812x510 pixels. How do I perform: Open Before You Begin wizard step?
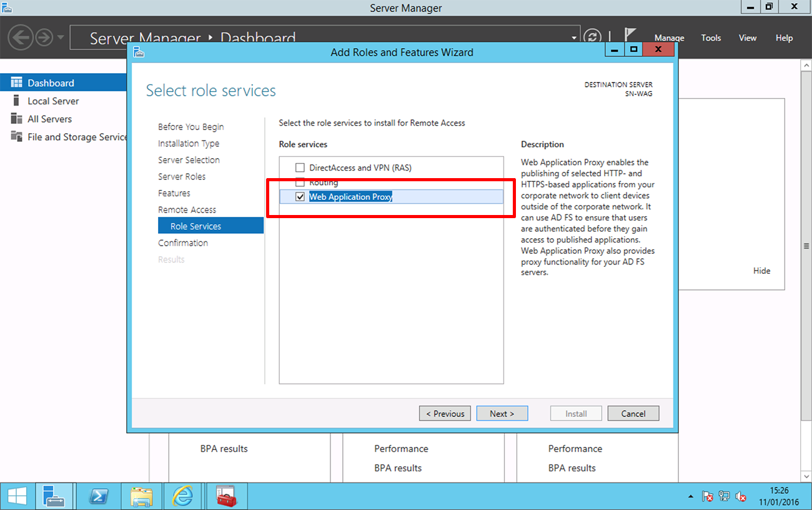pyautogui.click(x=191, y=127)
